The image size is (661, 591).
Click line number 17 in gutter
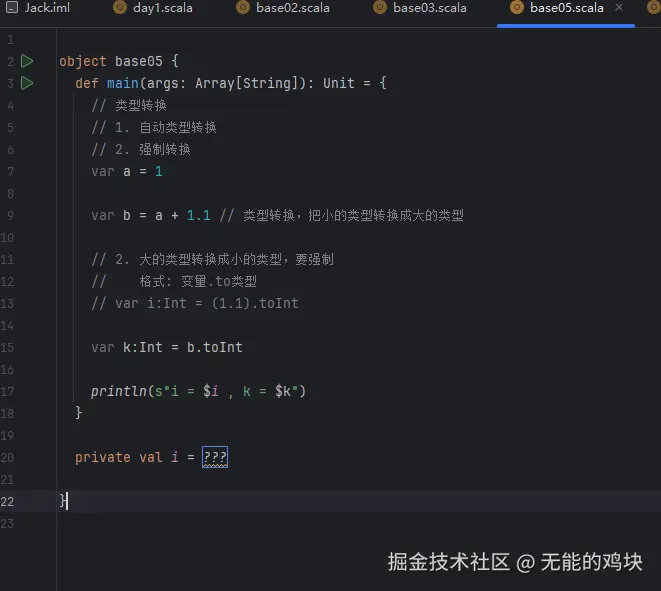pyautogui.click(x=7, y=391)
